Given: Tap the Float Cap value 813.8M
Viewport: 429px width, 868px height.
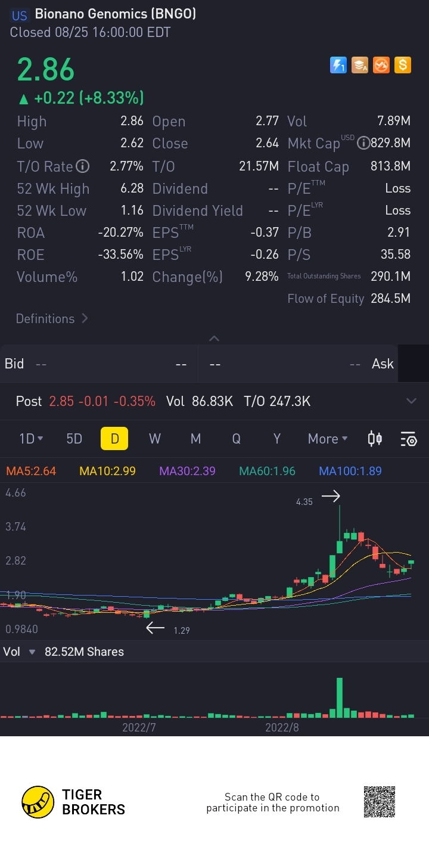Looking at the screenshot, I should point(390,166).
